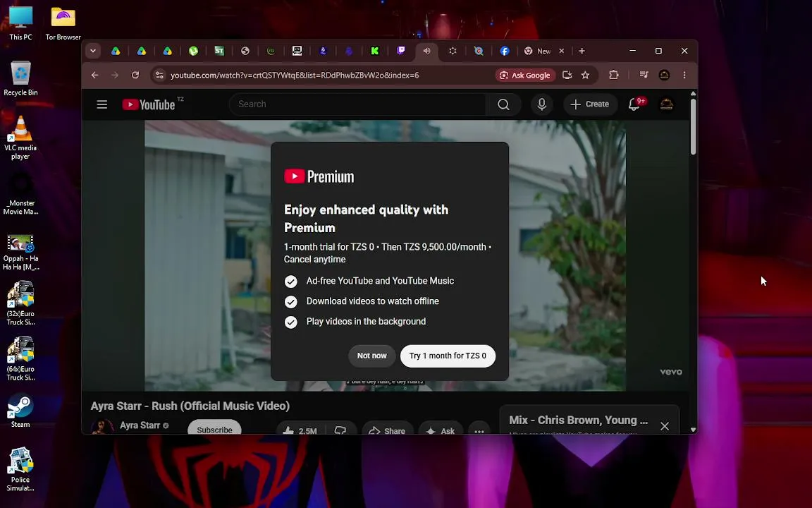Open Police Simulator desktop shortcut
The image size is (812, 508).
[20, 470]
